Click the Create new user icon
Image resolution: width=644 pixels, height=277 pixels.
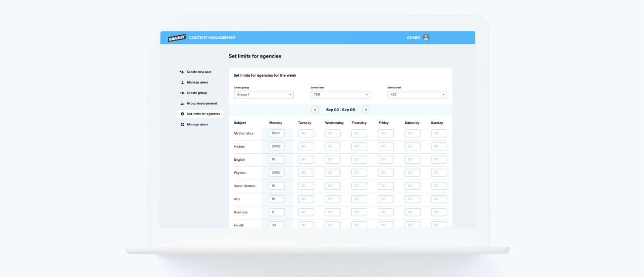click(x=182, y=71)
